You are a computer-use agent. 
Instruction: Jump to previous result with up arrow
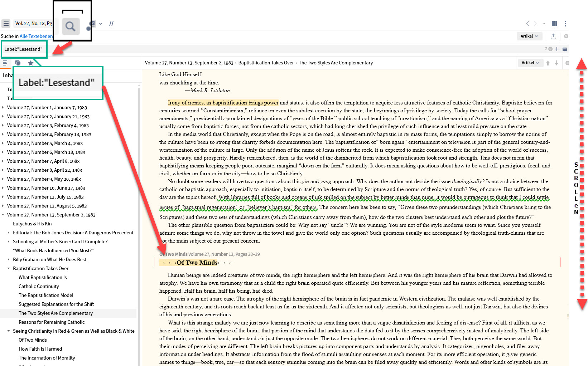[548, 63]
